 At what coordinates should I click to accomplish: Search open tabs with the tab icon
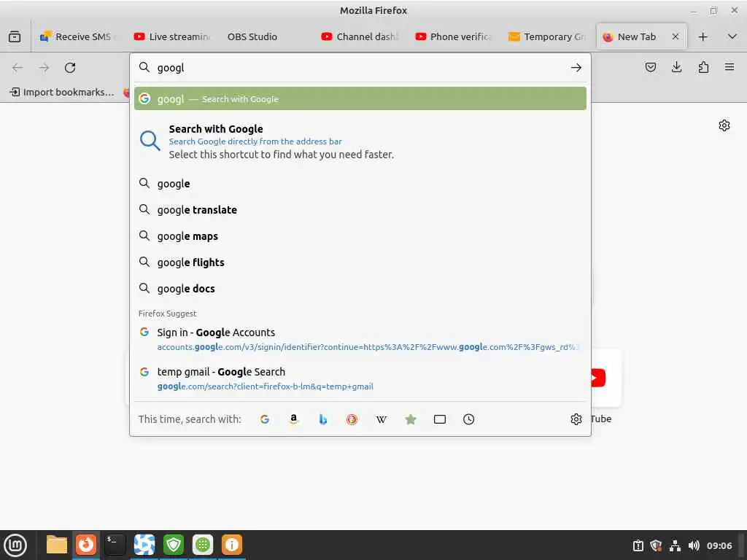tap(440, 419)
